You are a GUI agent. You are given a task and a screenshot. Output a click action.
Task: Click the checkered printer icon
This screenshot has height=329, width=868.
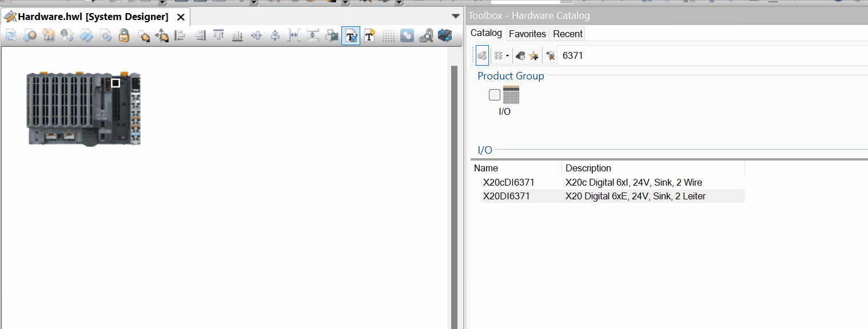(x=332, y=36)
